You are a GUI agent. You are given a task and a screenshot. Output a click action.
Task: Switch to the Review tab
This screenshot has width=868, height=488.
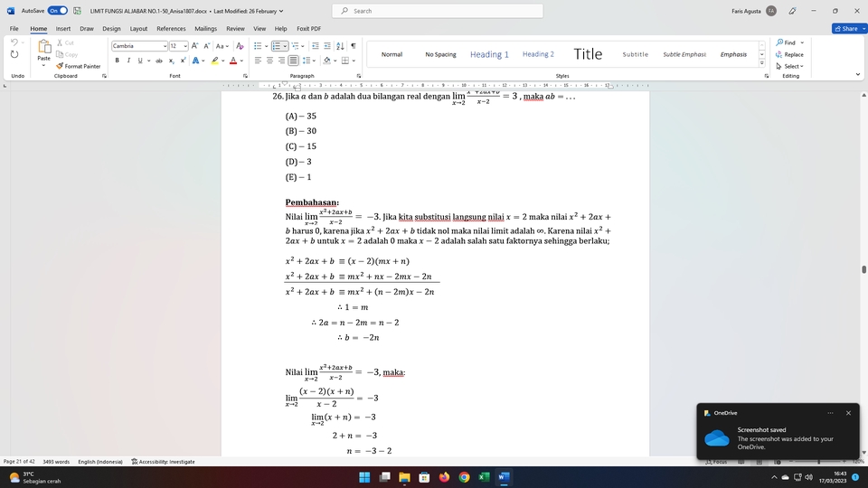(x=235, y=28)
